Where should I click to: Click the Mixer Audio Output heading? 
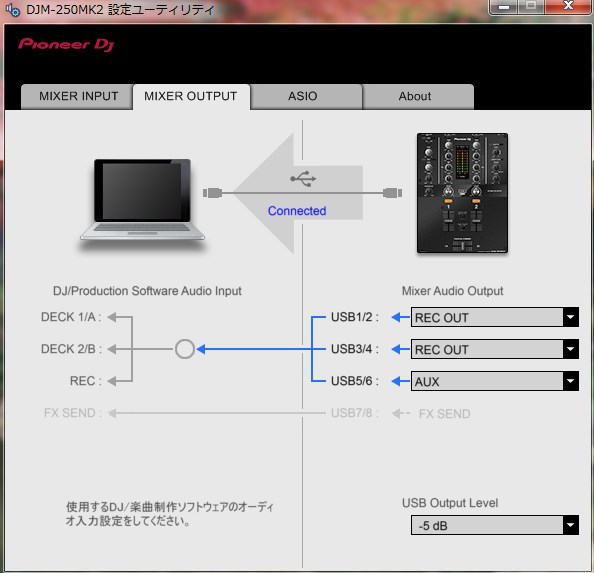[x=452, y=291]
